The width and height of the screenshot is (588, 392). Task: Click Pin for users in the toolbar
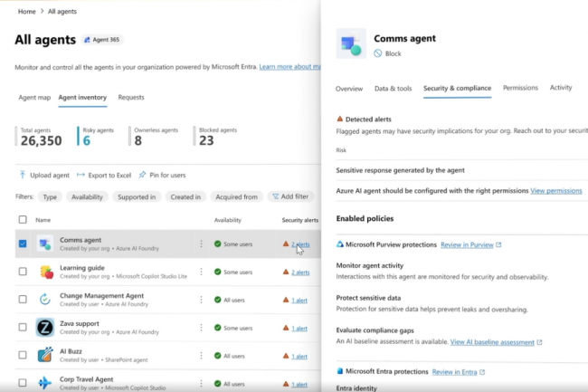click(165, 175)
